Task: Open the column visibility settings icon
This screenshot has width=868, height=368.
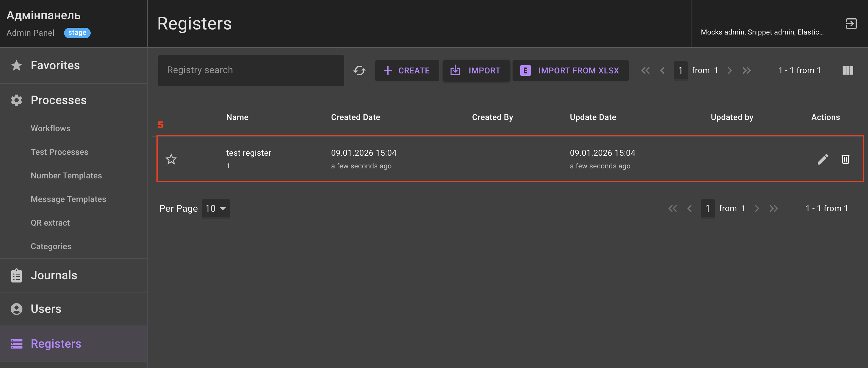Action: (848, 70)
